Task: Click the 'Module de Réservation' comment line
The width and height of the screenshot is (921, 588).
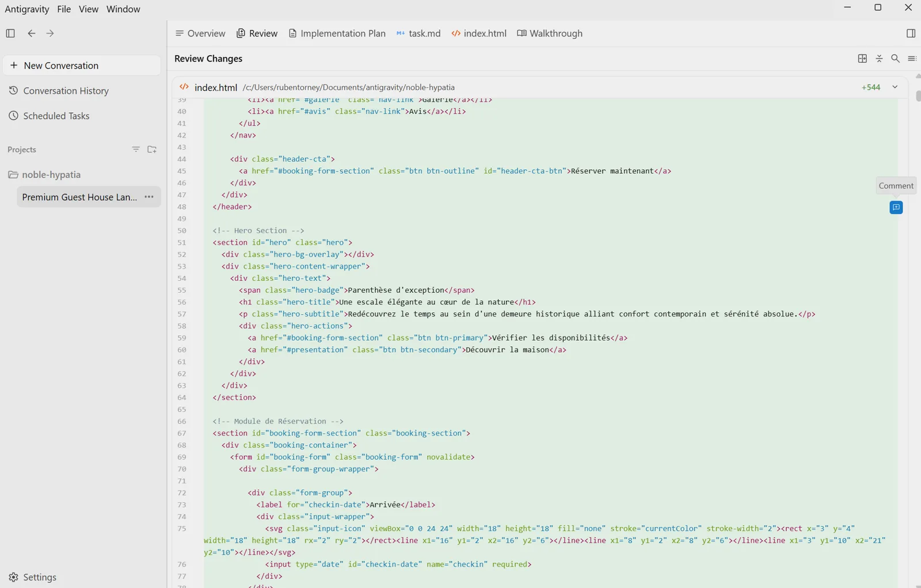Action: point(278,421)
